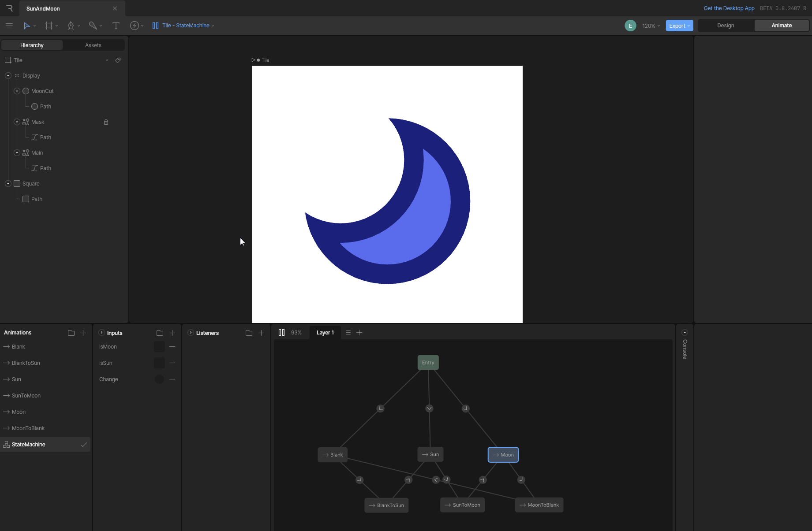This screenshot has width=812, height=531.
Task: Select the MoonCut tree item
Action: (x=42, y=91)
